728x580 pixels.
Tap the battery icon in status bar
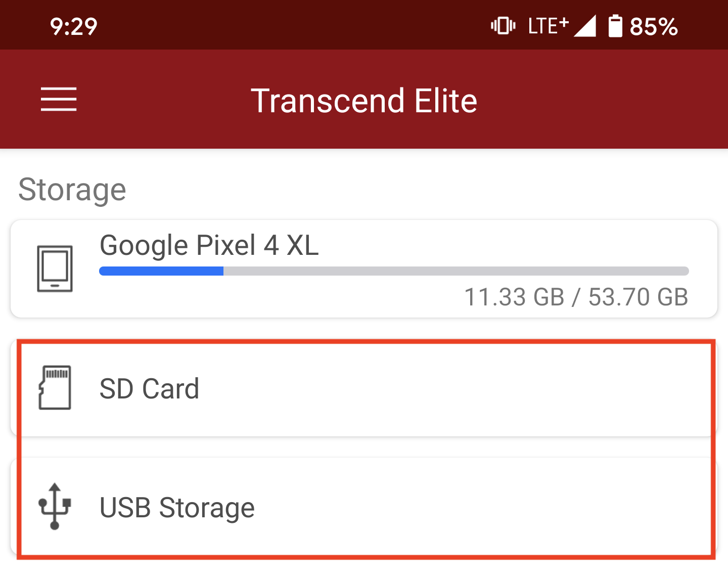[x=615, y=26]
